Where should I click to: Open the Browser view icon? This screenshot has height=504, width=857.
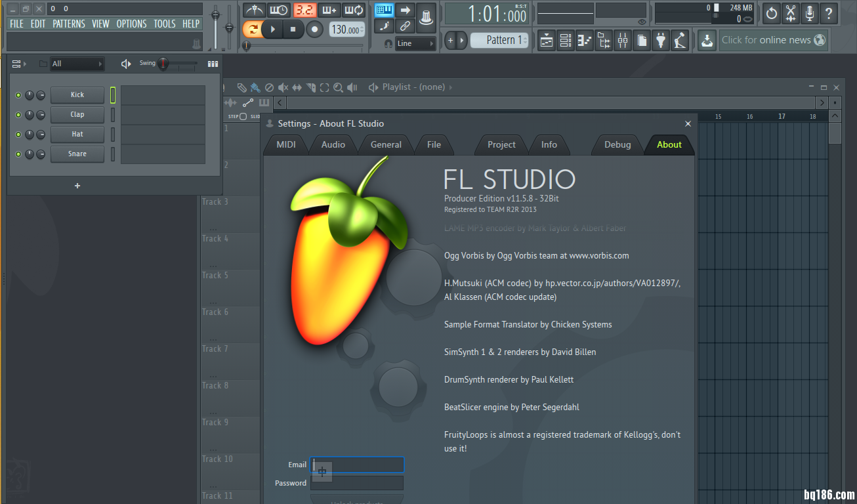tap(604, 41)
